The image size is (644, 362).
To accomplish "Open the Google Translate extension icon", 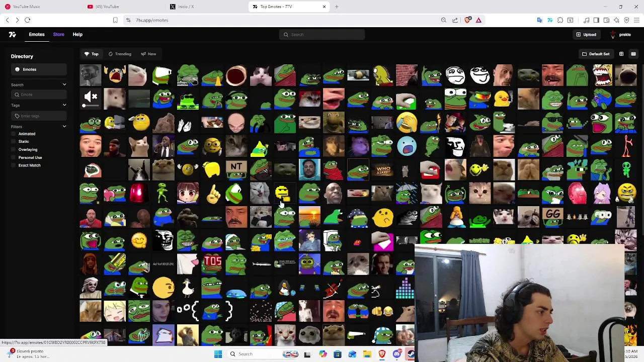I will pos(540,20).
